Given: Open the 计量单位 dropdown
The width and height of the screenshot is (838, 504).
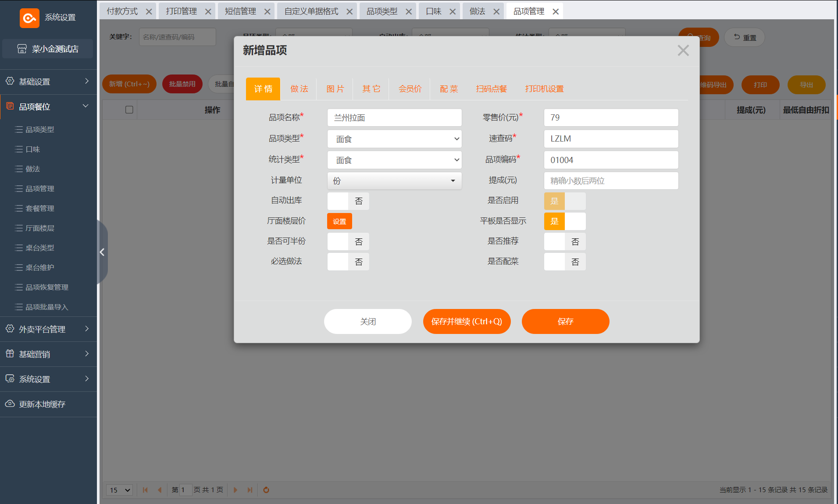Looking at the screenshot, I should point(395,181).
